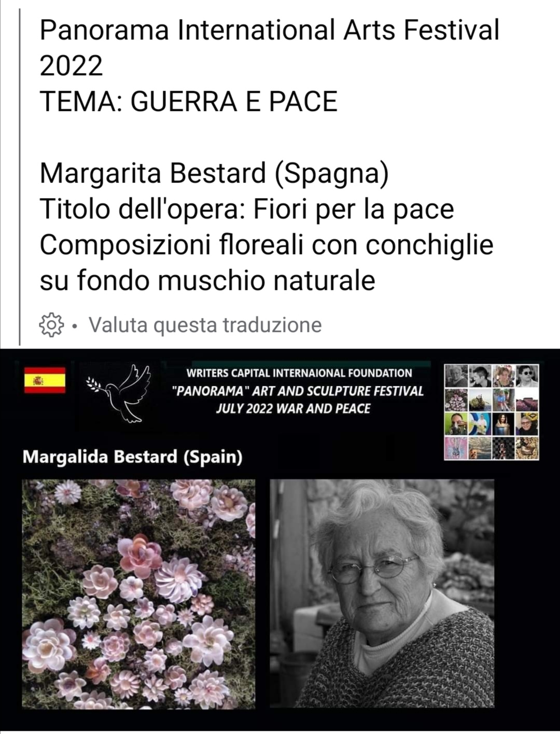
Task: Select the 'TEMA: GUERRA E PACE' line
Action: 189,101
